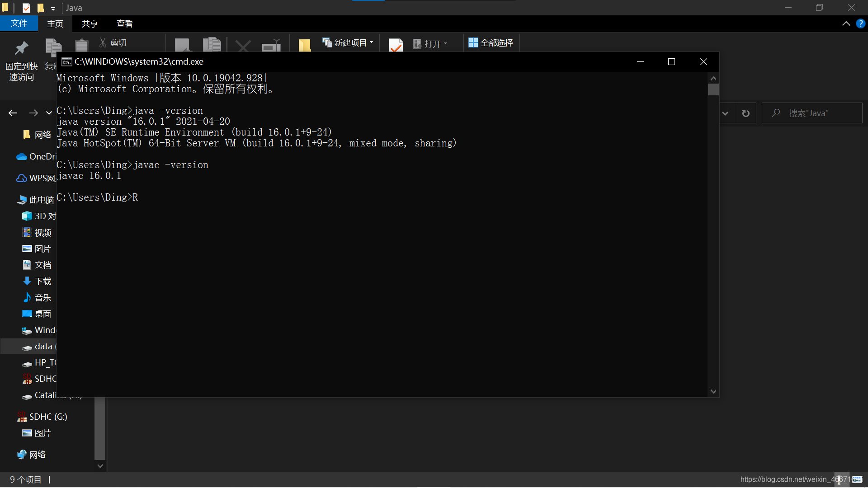868x488 pixels.
Task: Click quick access new folder icon
Action: click(41, 8)
